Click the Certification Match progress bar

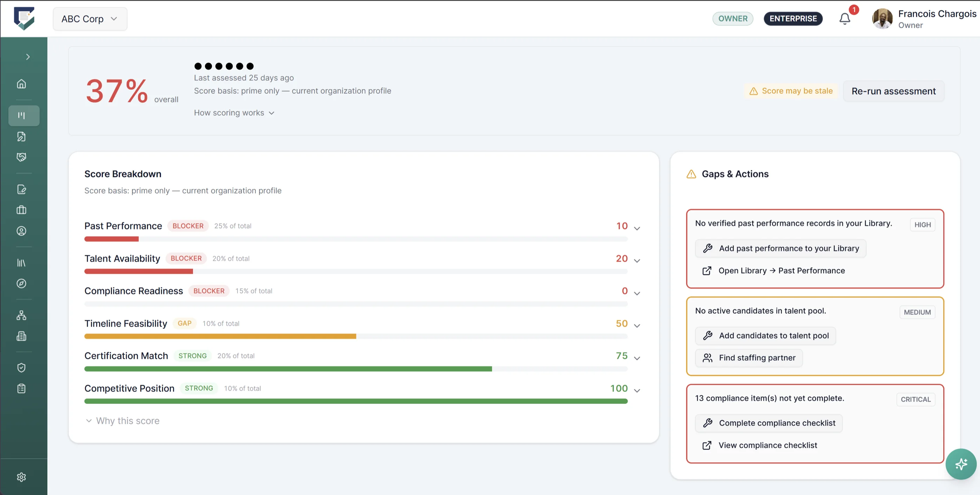pyautogui.click(x=356, y=369)
